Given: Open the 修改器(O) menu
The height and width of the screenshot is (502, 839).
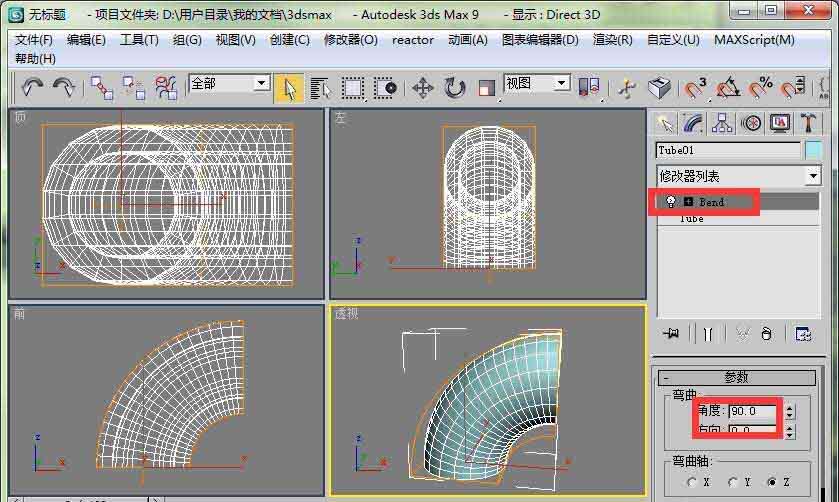Looking at the screenshot, I should click(x=350, y=40).
